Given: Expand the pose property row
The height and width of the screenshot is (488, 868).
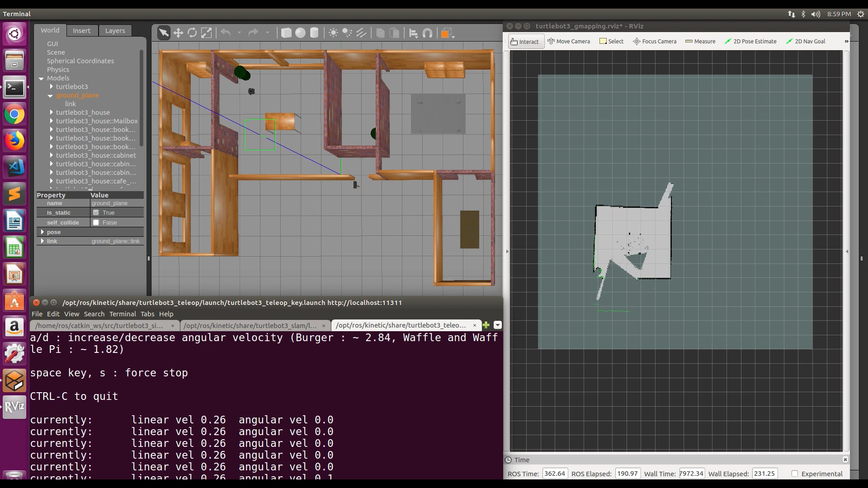Looking at the screenshot, I should [x=42, y=232].
